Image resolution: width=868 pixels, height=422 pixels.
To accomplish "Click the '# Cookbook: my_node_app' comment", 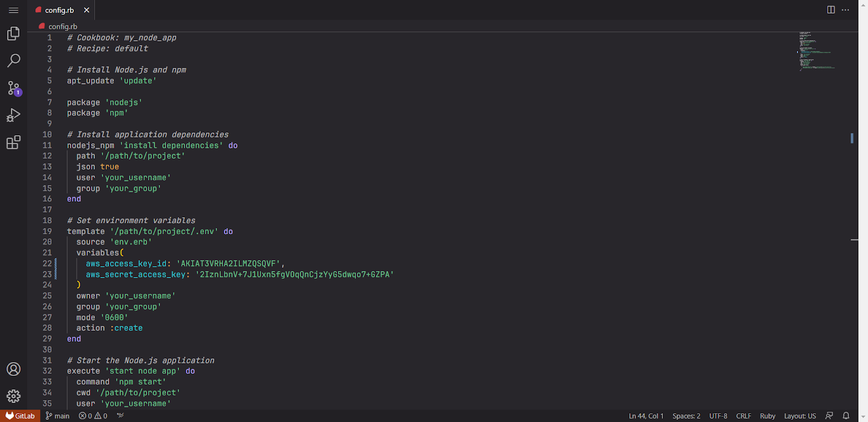I will coord(122,37).
